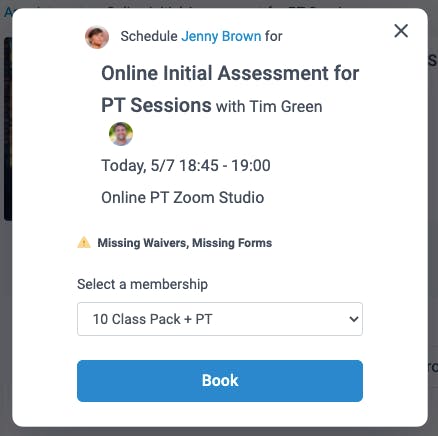Screen dimensions: 438x436
Task: Click the Today 18:45 - 19:00 time text
Action: pos(186,166)
